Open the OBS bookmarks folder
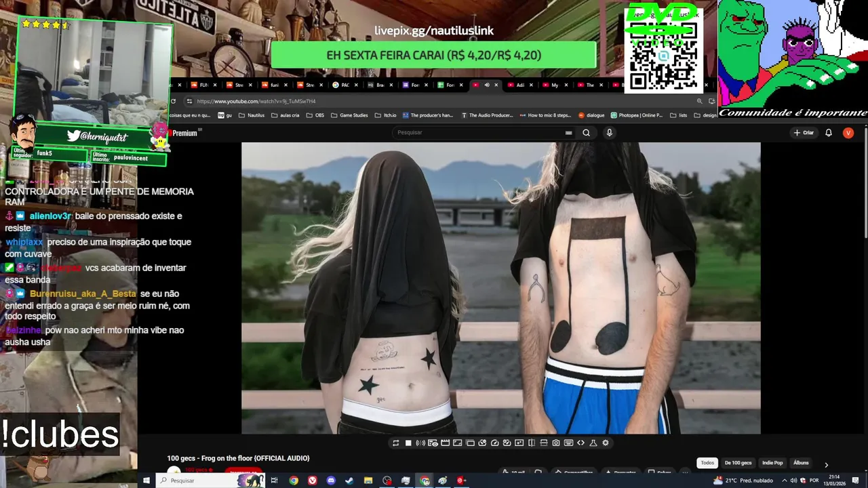 click(x=315, y=115)
